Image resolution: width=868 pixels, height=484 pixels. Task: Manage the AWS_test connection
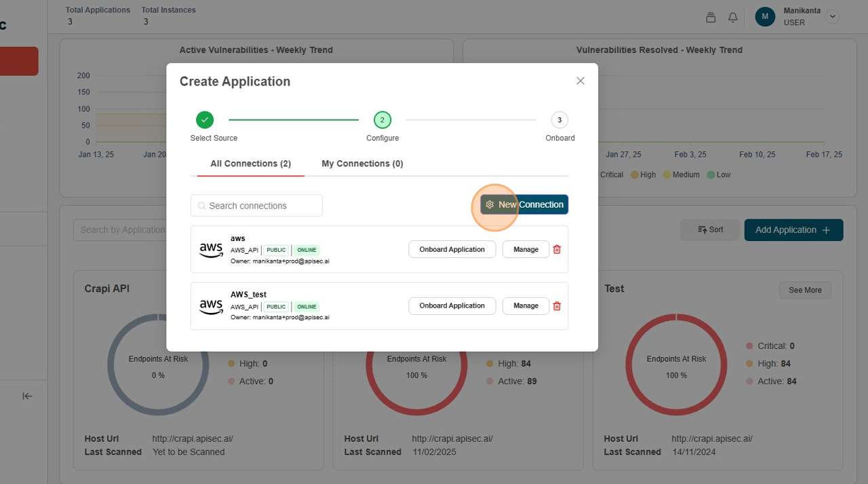tap(526, 306)
